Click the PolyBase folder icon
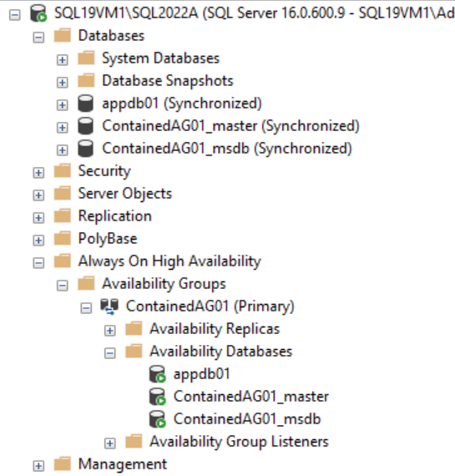 tap(63, 238)
